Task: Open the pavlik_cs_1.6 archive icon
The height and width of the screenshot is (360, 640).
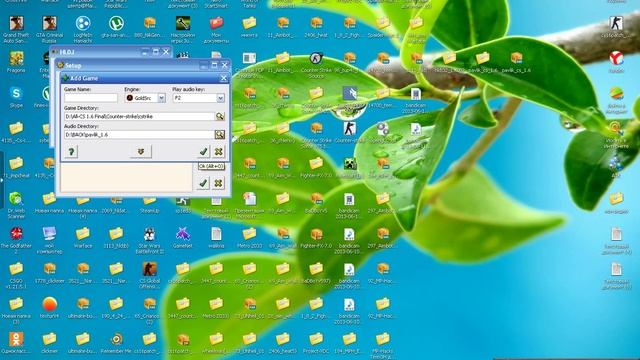Action: [516, 58]
